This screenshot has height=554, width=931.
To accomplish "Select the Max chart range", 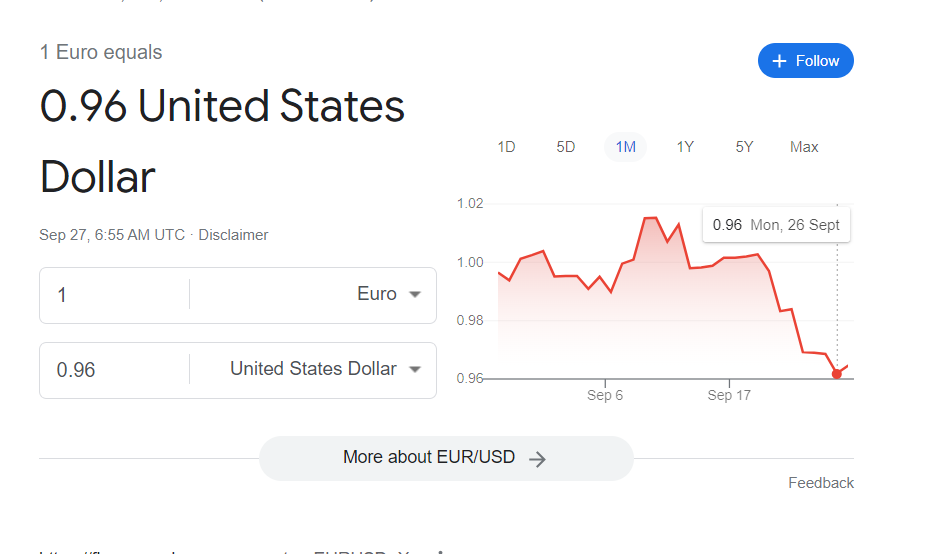I will click(x=804, y=147).
